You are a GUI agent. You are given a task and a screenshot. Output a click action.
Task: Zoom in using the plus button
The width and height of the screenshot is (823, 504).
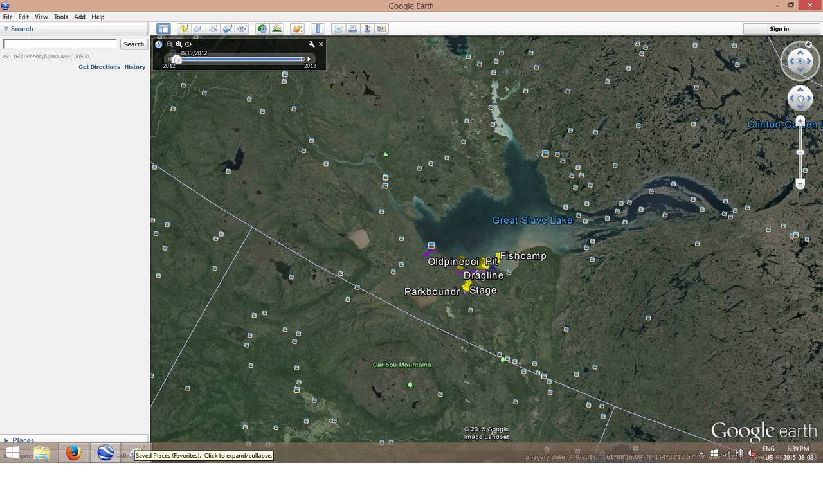[800, 122]
